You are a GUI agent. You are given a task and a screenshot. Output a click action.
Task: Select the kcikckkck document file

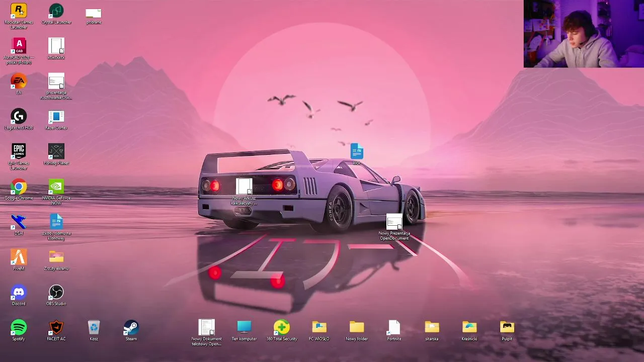pos(56,49)
